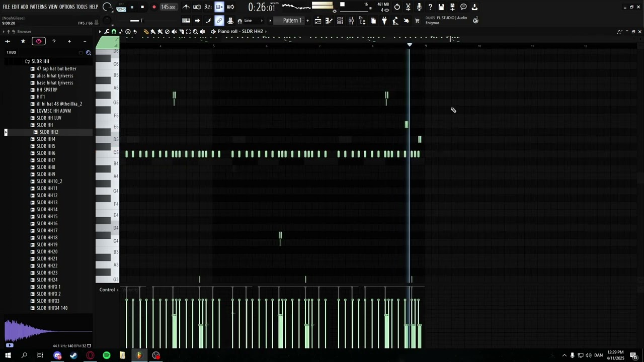The width and height of the screenshot is (644, 362).
Task: Open piano roll wrench tools menu
Action: point(107,32)
